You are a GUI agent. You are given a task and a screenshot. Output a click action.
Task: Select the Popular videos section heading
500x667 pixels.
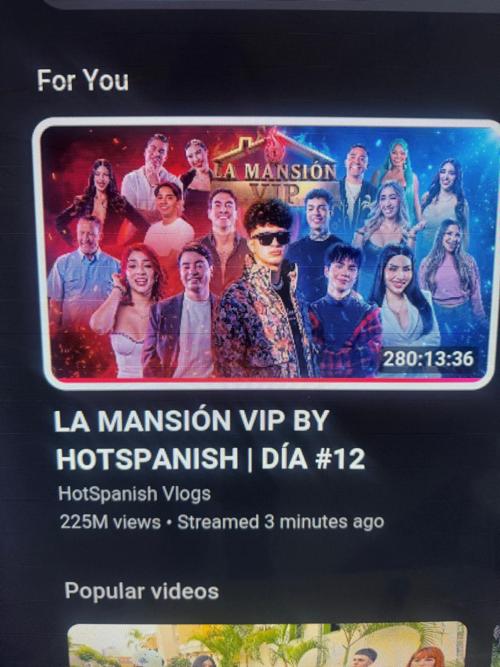pos(142,591)
